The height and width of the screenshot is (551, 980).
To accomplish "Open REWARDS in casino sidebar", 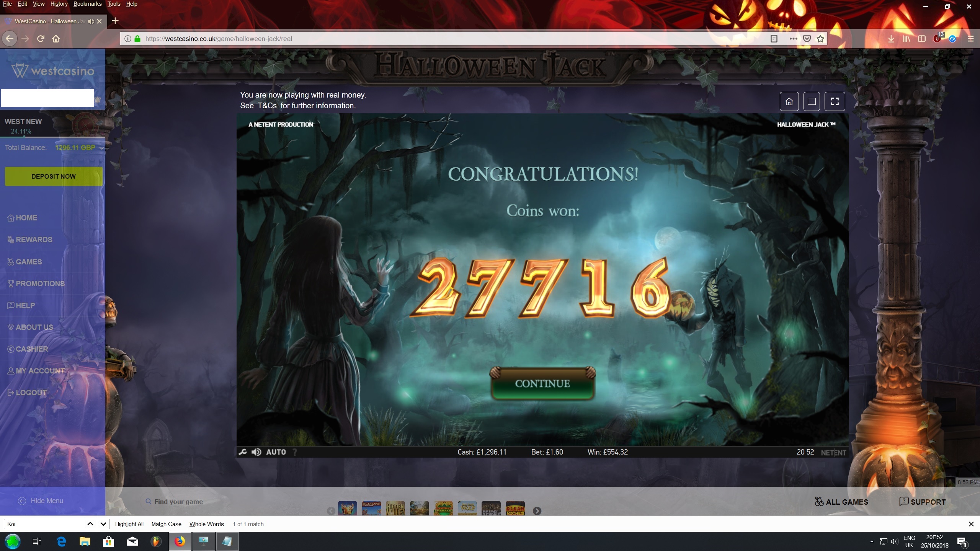I will [30, 240].
